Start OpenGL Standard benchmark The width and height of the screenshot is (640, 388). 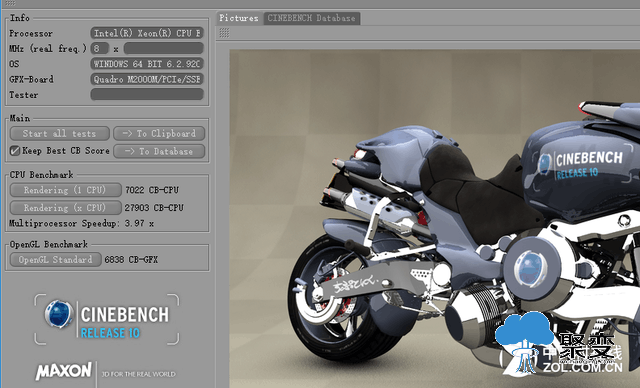56,259
